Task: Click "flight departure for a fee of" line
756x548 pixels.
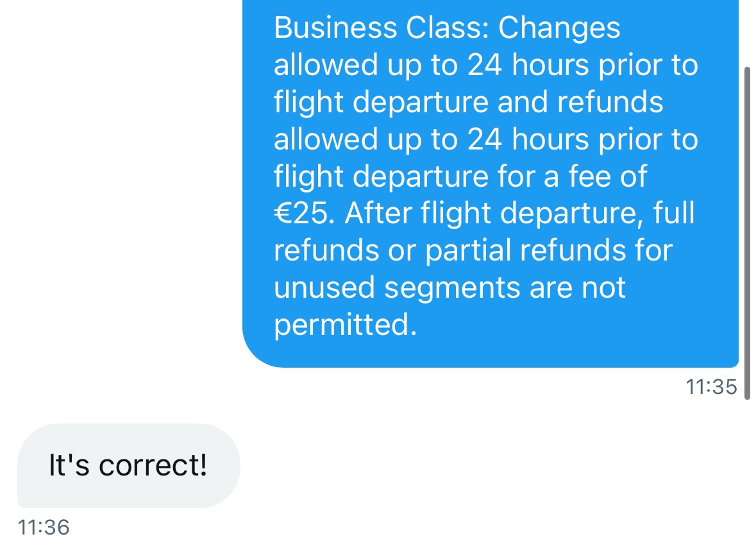Action: pos(460,177)
